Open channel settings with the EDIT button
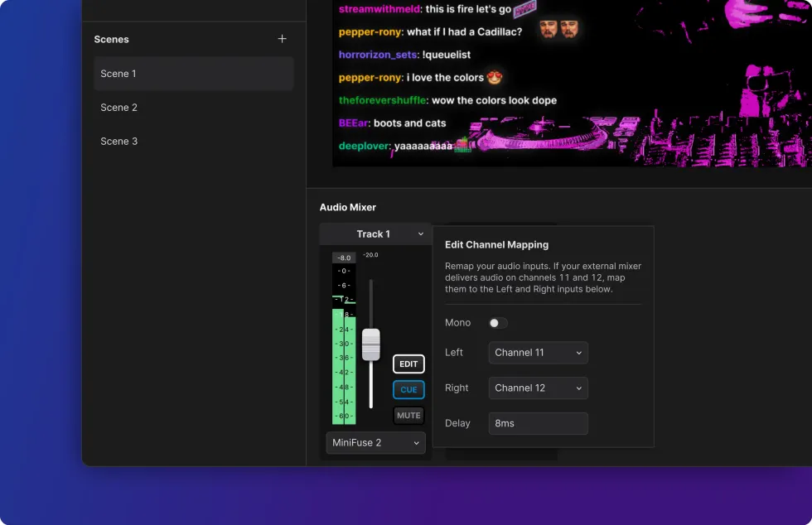Screen dimensions: 812x525 tap(408, 364)
